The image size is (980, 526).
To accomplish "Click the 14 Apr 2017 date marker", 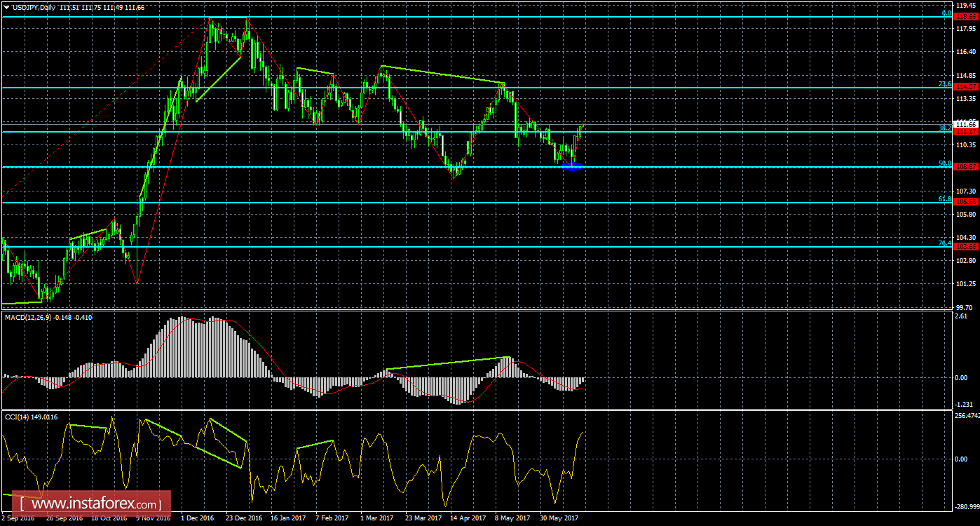I will click(x=468, y=519).
